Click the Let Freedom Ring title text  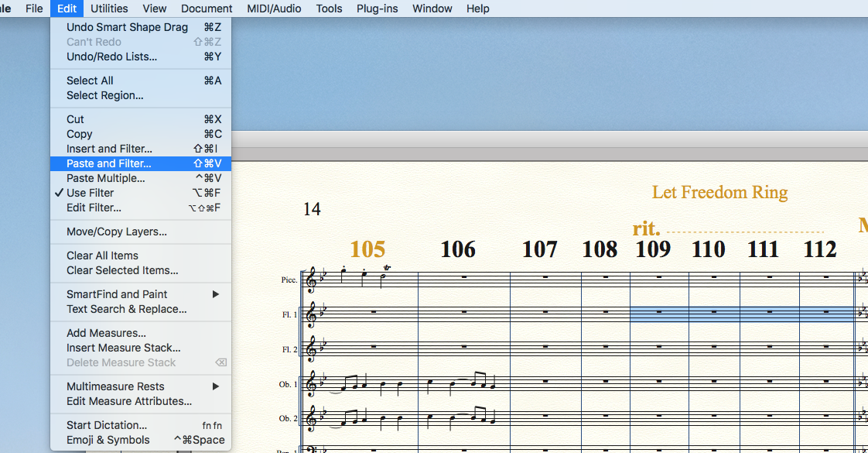click(719, 192)
